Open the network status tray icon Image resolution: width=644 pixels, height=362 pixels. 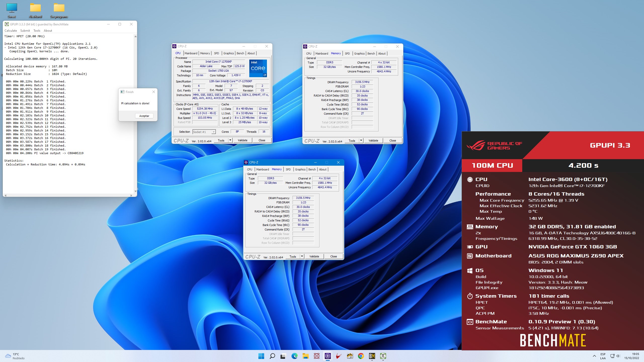(612, 356)
